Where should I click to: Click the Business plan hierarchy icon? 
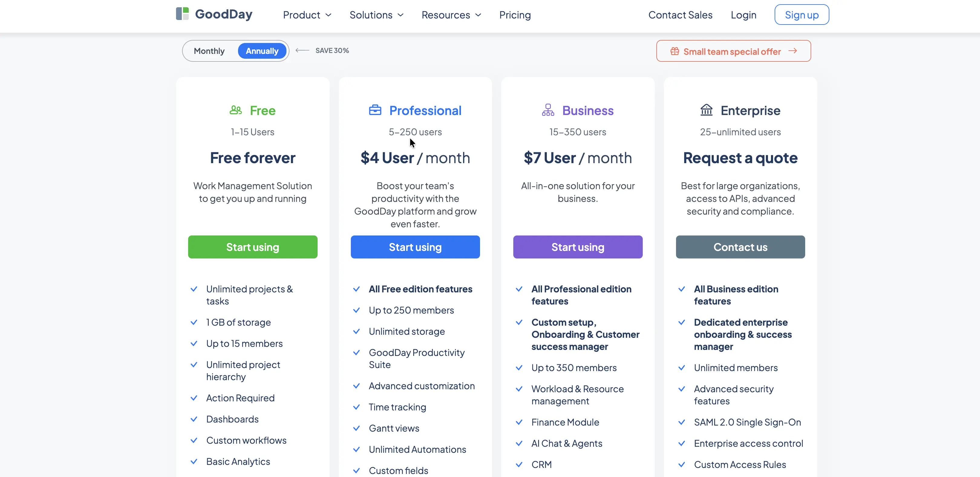click(548, 110)
